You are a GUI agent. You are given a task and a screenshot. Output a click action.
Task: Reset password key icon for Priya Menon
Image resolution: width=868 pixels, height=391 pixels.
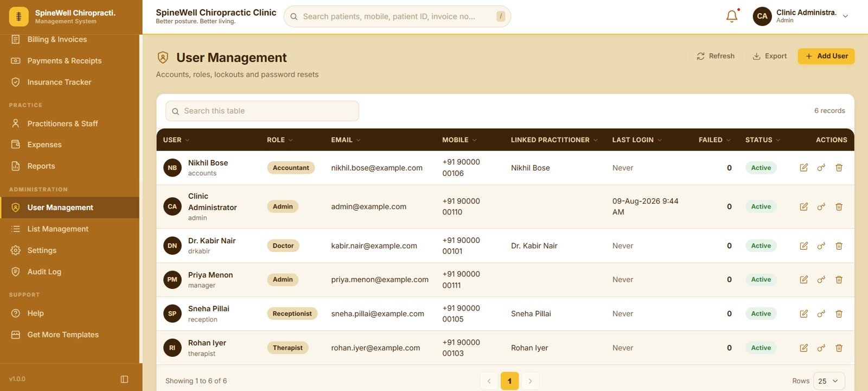pyautogui.click(x=821, y=280)
